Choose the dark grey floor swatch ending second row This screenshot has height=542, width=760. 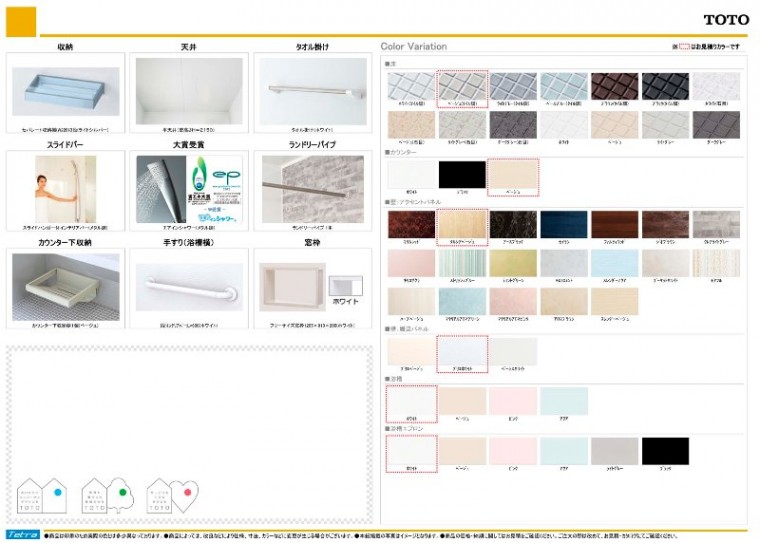(x=716, y=125)
